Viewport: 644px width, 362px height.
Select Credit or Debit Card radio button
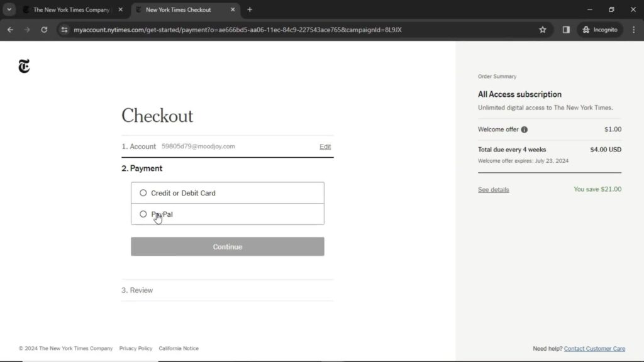click(x=143, y=193)
